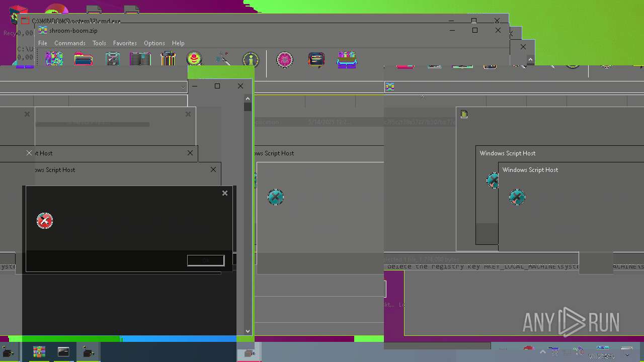The height and width of the screenshot is (362, 644).
Task: Click the VirusScan bug icon
Action: click(285, 60)
